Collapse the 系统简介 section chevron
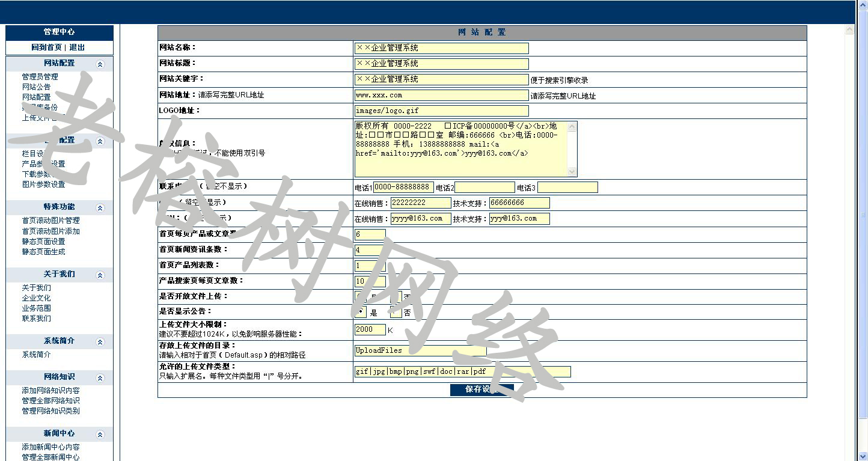 pos(100,342)
